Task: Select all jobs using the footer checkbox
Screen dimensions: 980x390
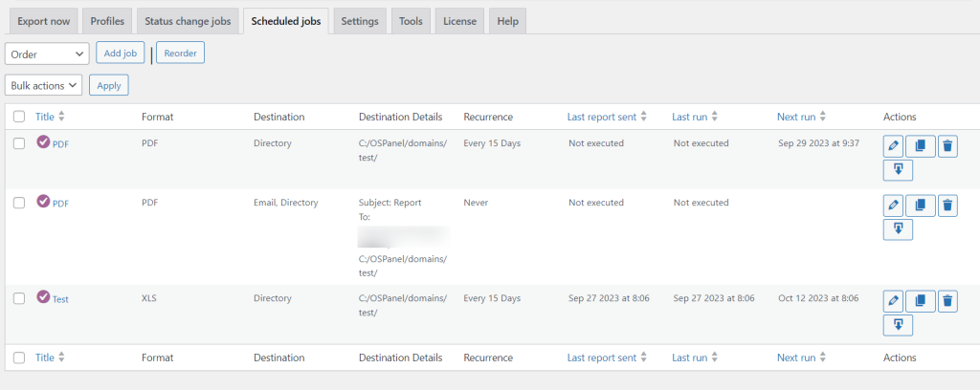Action: (x=19, y=357)
